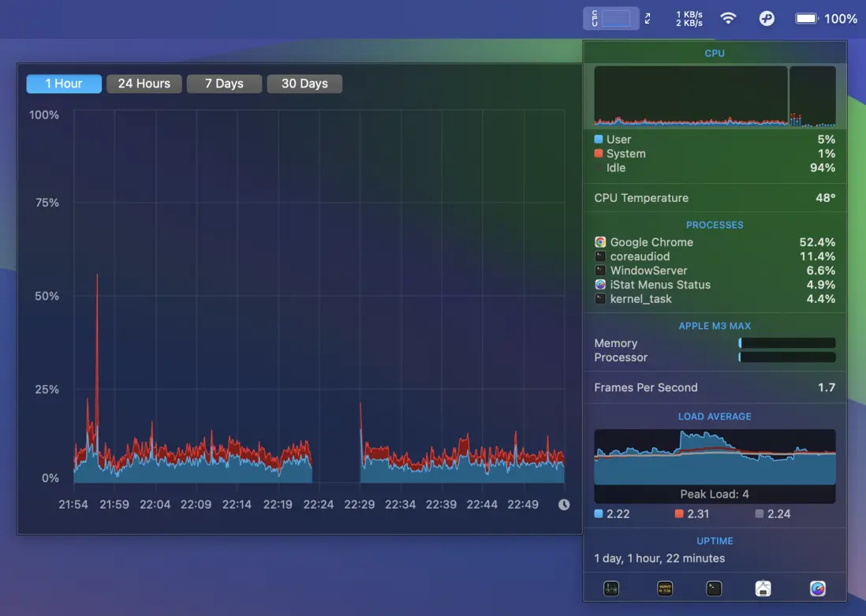Click the Google Chrome process icon
This screenshot has height=616, width=866.
pos(600,242)
